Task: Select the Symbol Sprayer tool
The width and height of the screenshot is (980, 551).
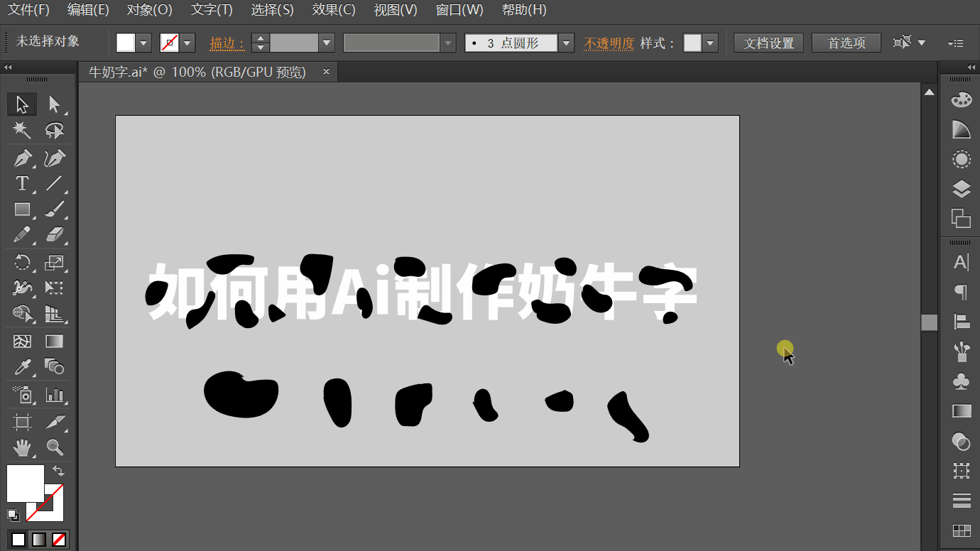Action: (x=22, y=395)
